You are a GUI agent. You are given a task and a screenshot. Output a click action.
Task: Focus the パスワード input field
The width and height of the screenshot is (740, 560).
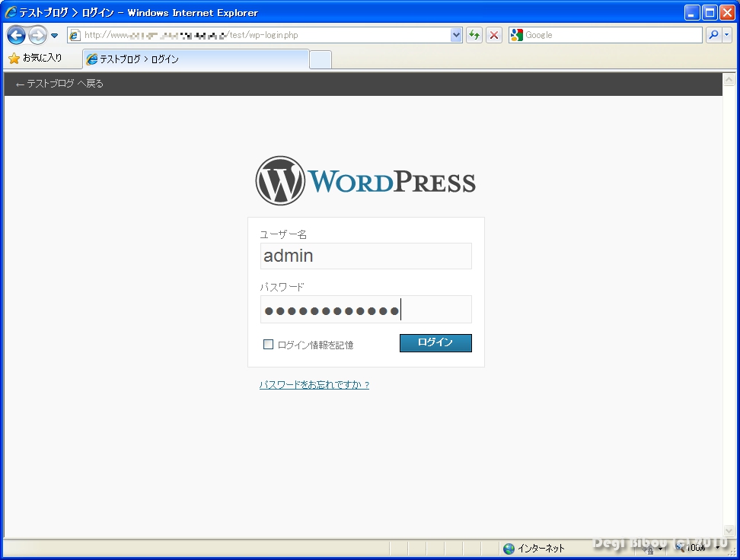(x=365, y=310)
